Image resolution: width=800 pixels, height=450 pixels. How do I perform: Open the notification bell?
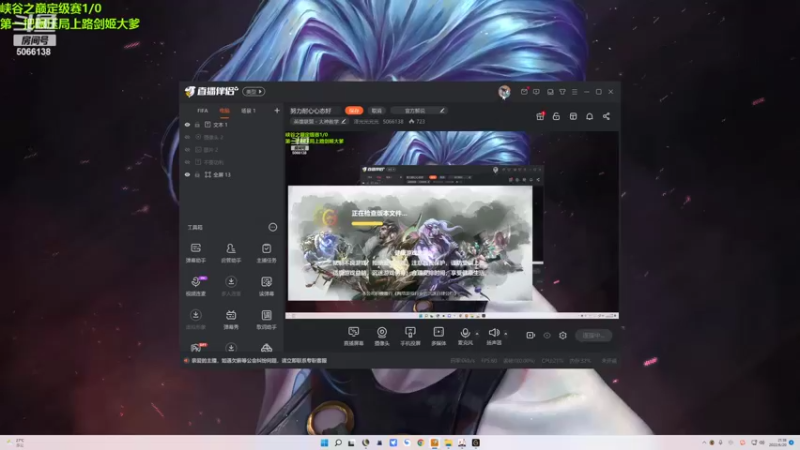(589, 116)
